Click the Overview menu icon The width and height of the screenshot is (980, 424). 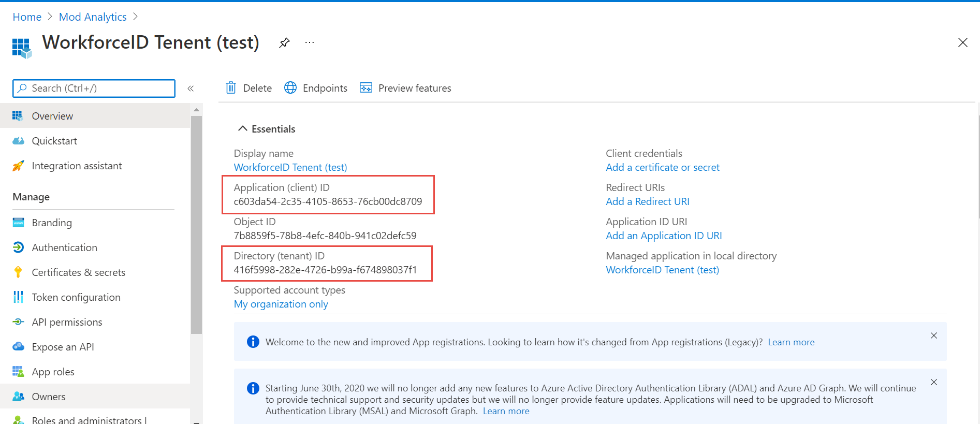[18, 116]
